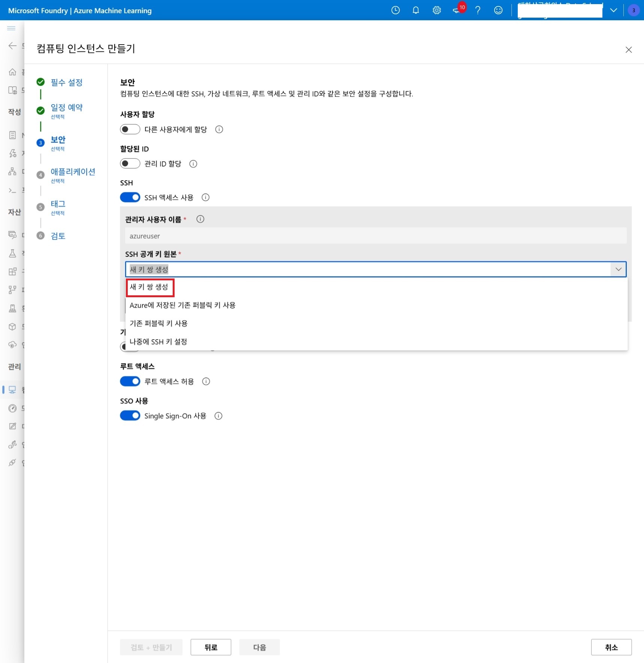Click the azureuser username field
This screenshot has height=663, width=644.
tap(376, 236)
